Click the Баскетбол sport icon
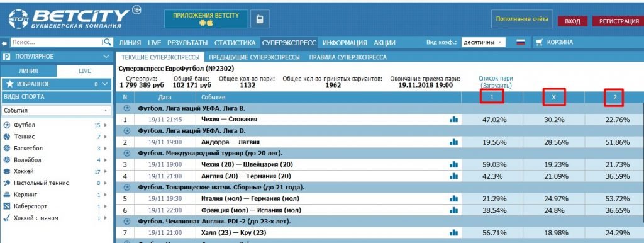Screen dimensions: 644x243 pyautogui.click(x=6, y=148)
